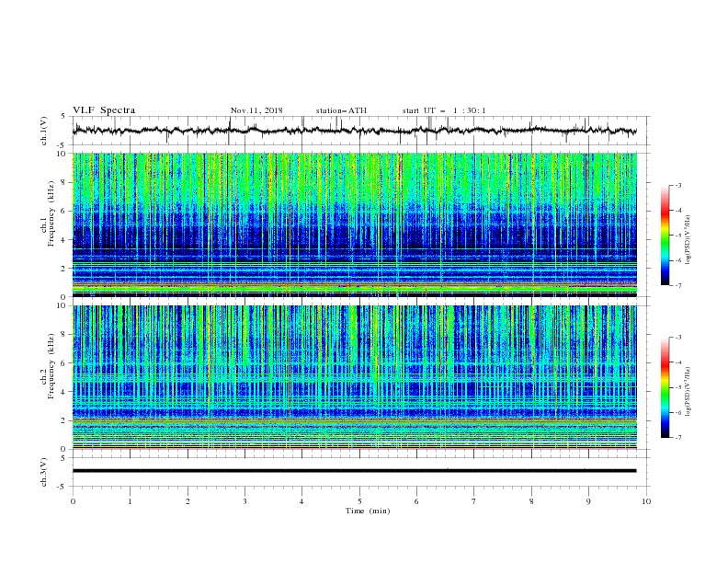The height and width of the screenshot is (563, 728).
Task: Click the "8" kHz tick on ch.1 frequency axis
Action: click(65, 182)
